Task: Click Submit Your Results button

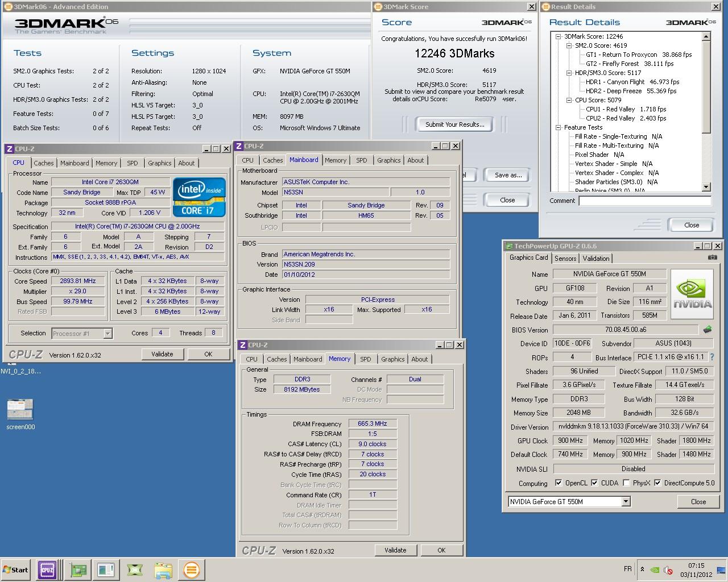Action: pos(455,124)
